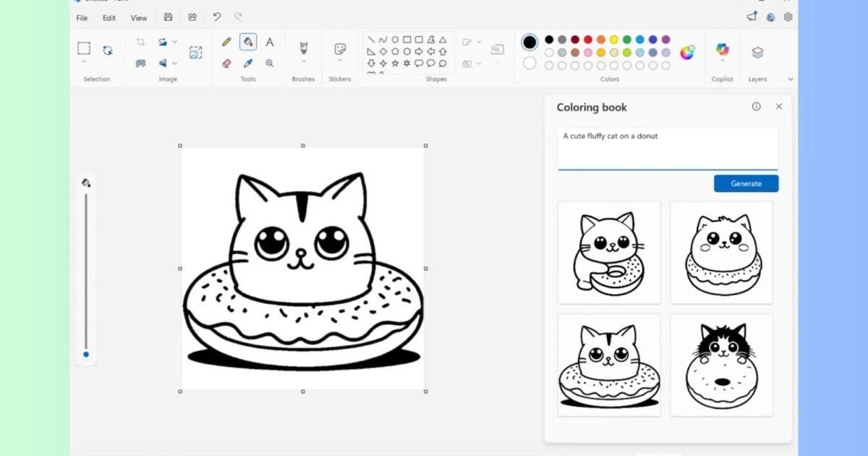868x456 pixels.
Task: Open Copilot in Paint
Action: (722, 51)
